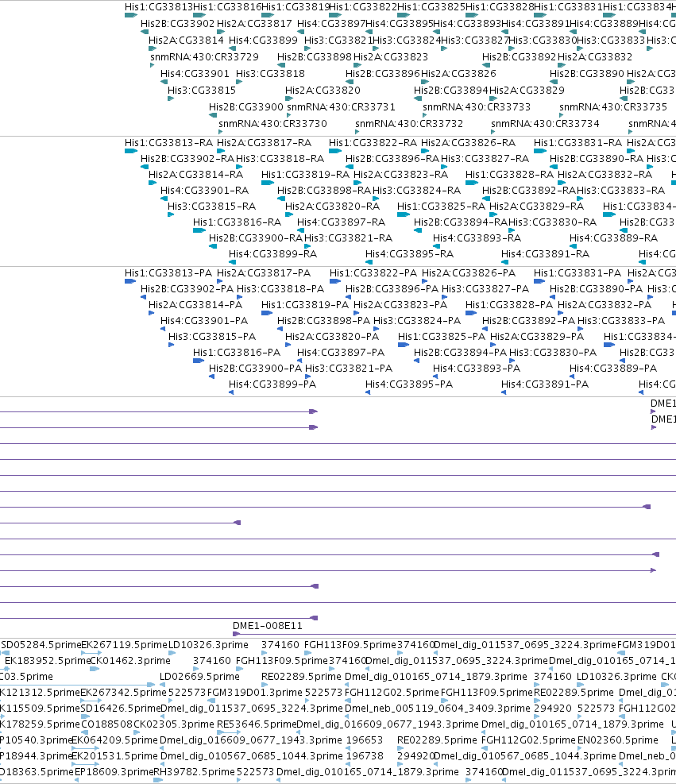The width and height of the screenshot is (676, 784).
Task: Select the His2B:CG33902-RA transcript label
Action: pos(187,159)
